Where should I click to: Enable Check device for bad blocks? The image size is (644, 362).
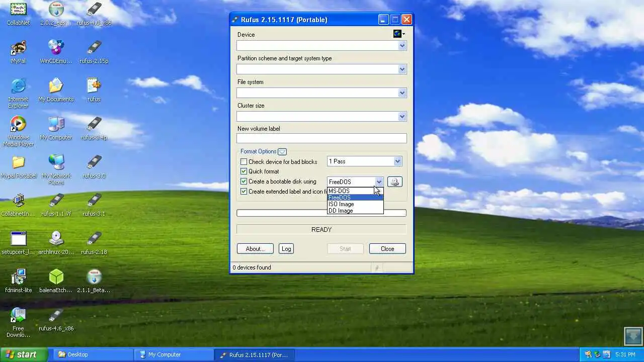click(244, 162)
